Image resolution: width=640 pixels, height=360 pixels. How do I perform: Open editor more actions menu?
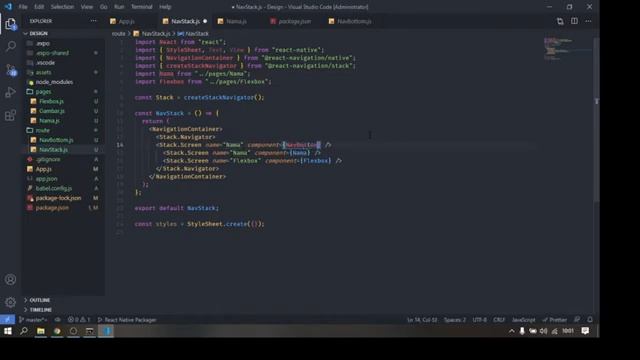click(588, 21)
